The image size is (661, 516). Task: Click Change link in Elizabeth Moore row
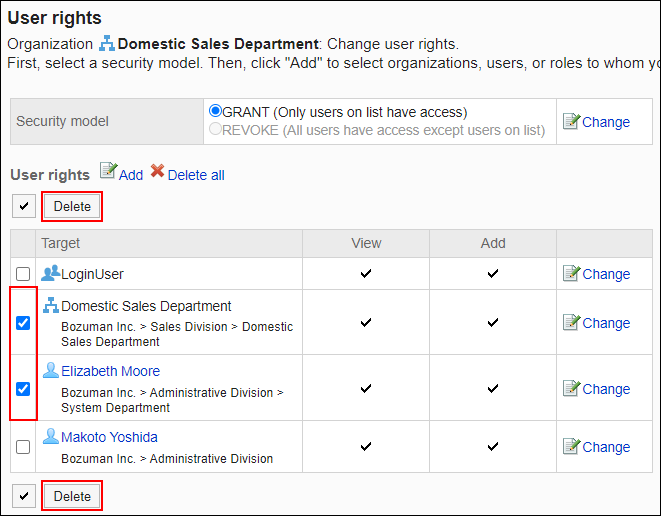click(x=606, y=389)
